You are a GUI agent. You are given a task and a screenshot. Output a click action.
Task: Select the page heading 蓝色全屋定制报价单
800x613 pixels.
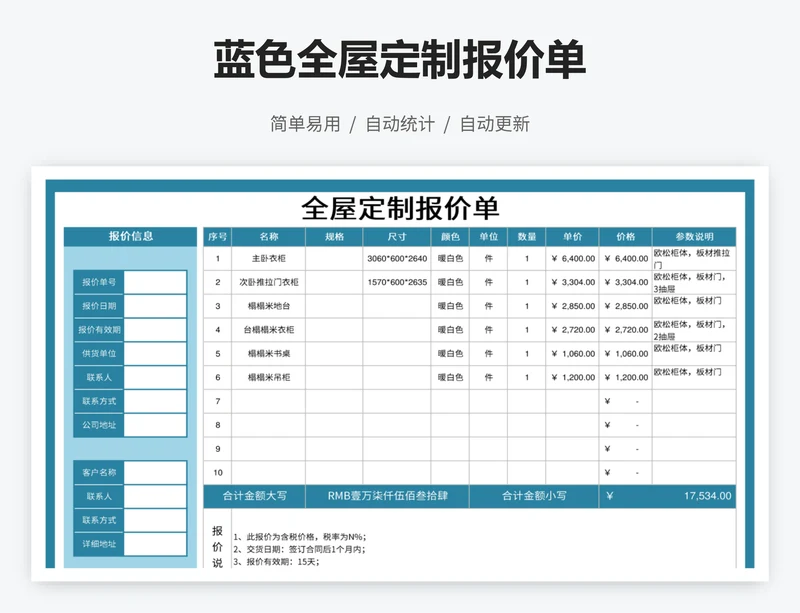tap(399, 60)
